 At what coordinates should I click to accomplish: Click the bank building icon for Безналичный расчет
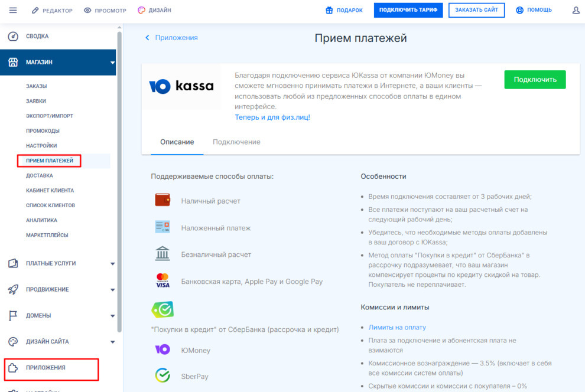[x=162, y=253]
